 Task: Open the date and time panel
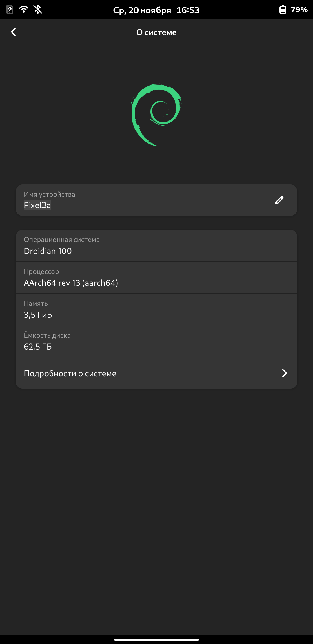pos(142,10)
